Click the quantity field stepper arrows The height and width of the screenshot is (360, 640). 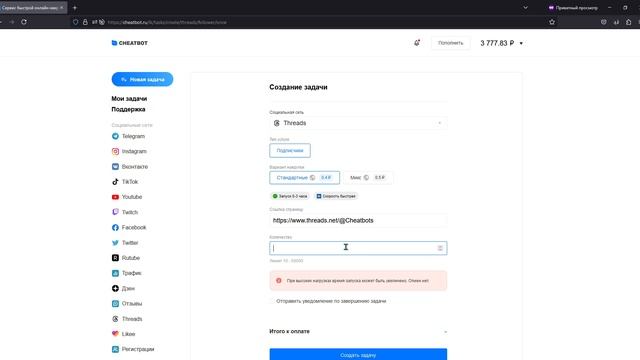click(x=440, y=248)
